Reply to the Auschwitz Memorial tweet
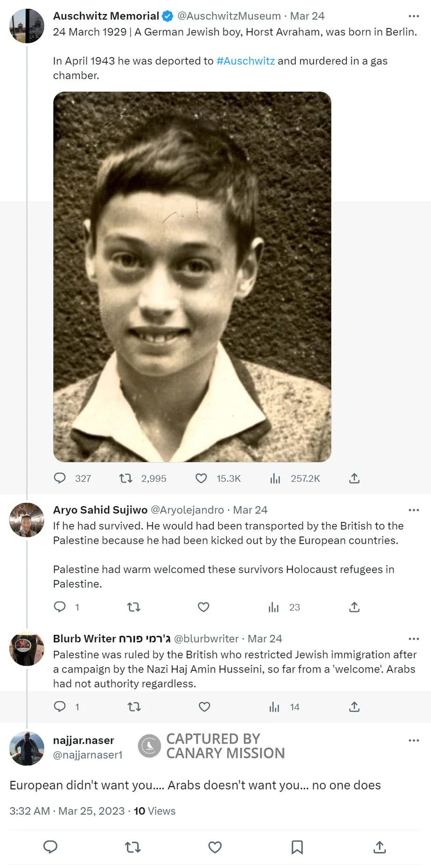The width and height of the screenshot is (431, 868). 60,478
